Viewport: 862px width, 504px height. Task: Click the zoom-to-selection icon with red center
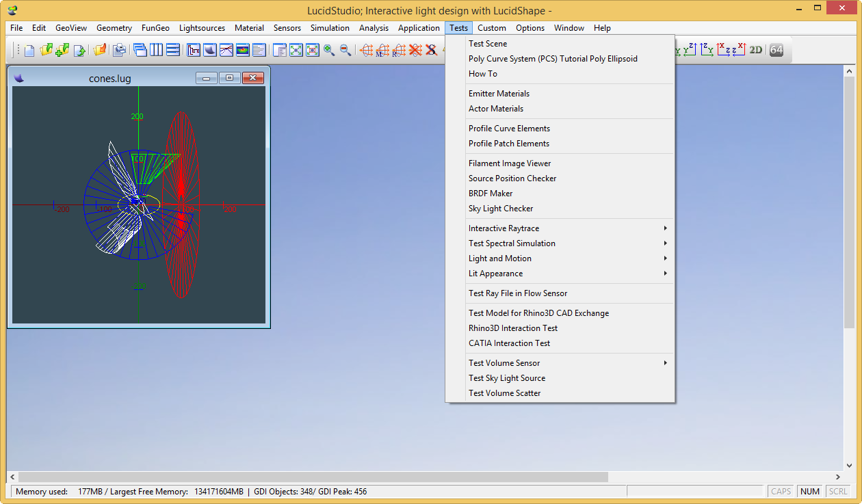click(313, 50)
